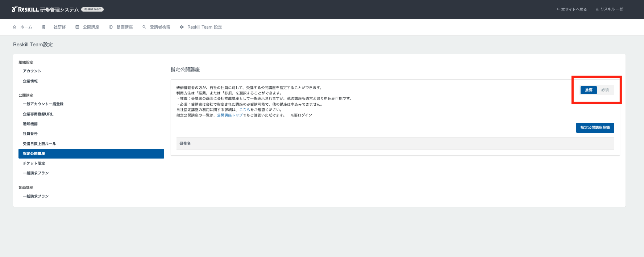Click the Reskill Team 設定 gear icon
644x257 pixels.
pos(182,27)
